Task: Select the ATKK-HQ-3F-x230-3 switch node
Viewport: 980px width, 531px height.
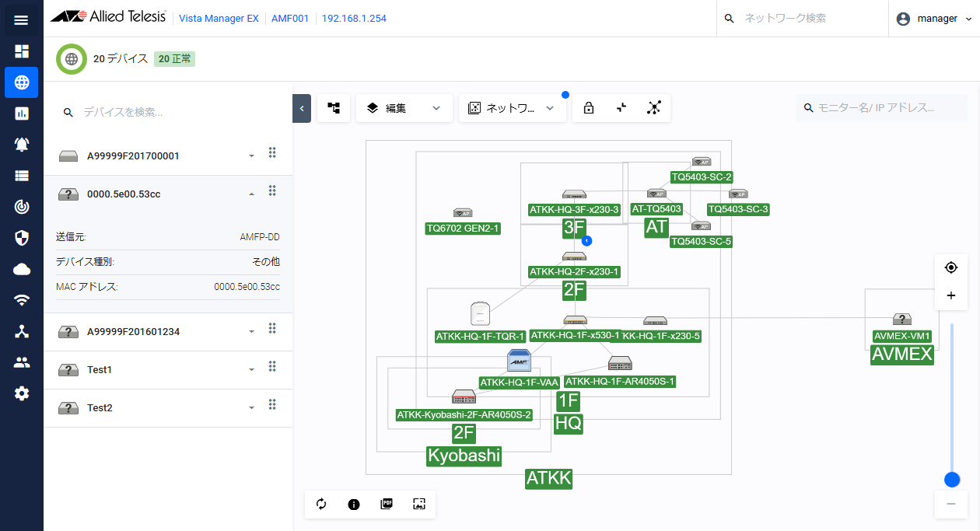Action: tap(574, 194)
